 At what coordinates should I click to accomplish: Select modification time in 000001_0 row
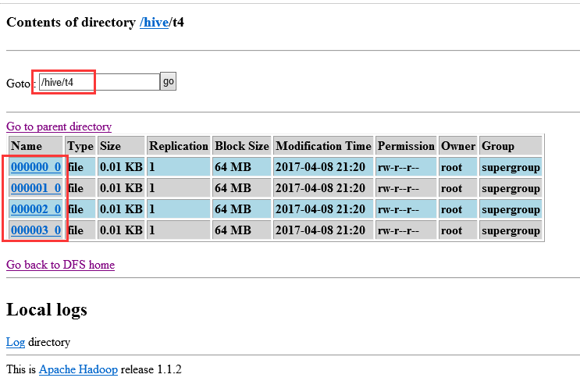coord(323,188)
